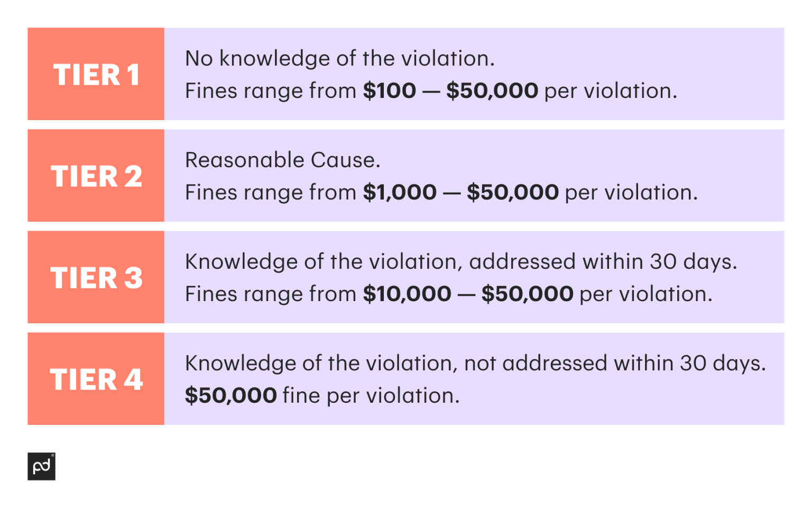Click "No knowledge of the violation." text
This screenshot has height=508, width=812.
coord(339,58)
